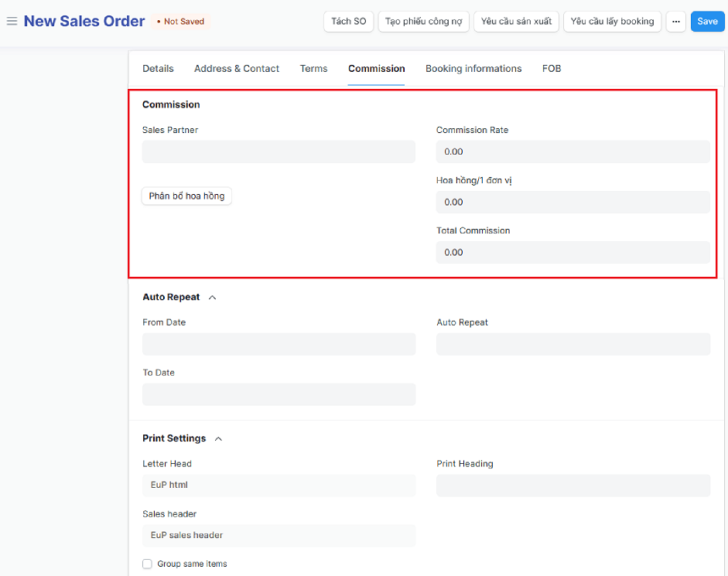Open the FOB tab
Screen dimensions: 728x576
(x=552, y=69)
